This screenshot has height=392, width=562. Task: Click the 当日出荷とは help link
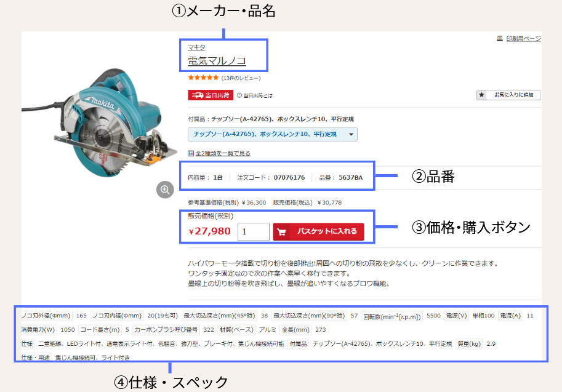point(258,95)
